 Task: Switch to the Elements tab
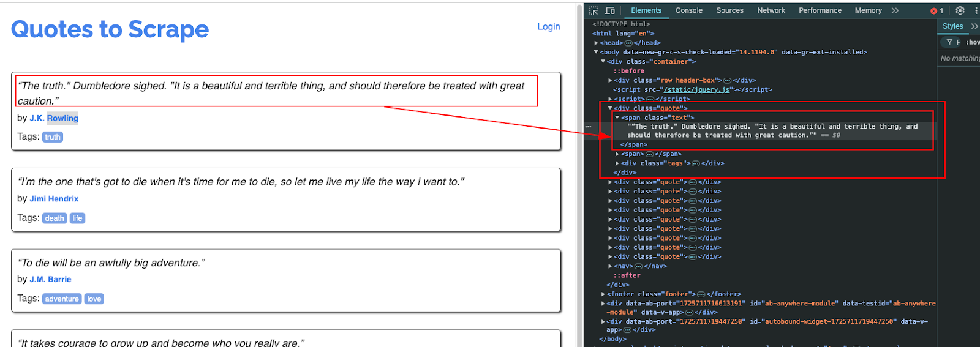pos(646,10)
